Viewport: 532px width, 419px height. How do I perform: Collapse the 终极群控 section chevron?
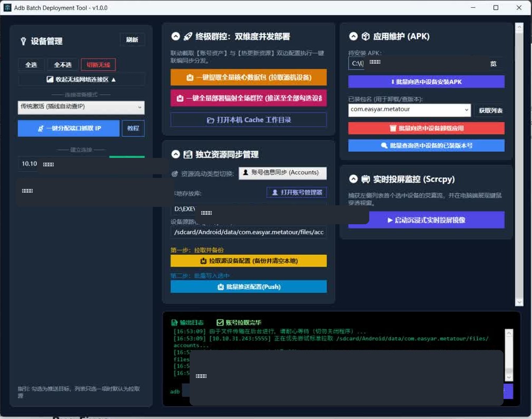(x=175, y=36)
